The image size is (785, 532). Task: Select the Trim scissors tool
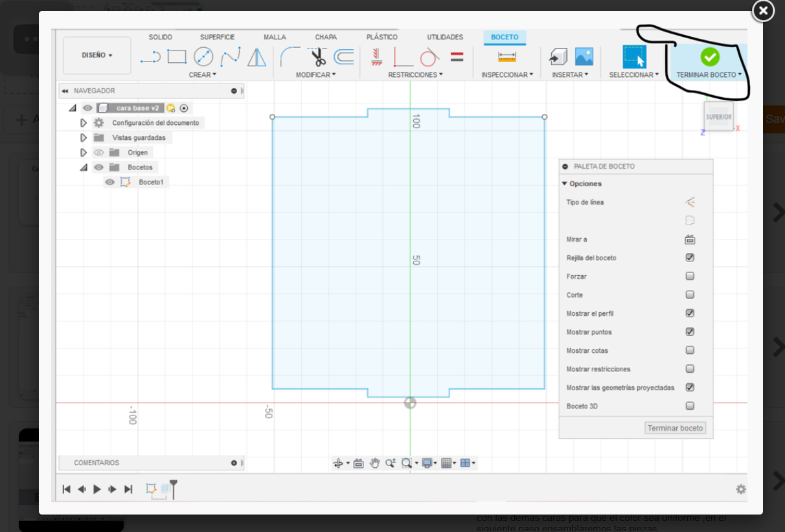pyautogui.click(x=318, y=57)
